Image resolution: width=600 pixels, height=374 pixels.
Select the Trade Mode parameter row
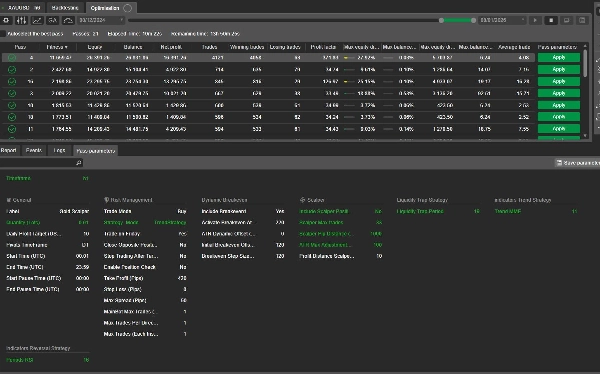pyautogui.click(x=145, y=211)
